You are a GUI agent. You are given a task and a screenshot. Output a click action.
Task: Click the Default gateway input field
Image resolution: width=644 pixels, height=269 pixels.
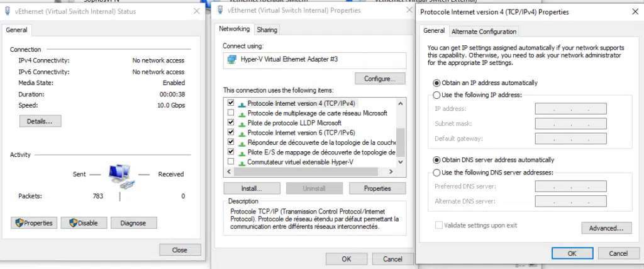click(571, 139)
